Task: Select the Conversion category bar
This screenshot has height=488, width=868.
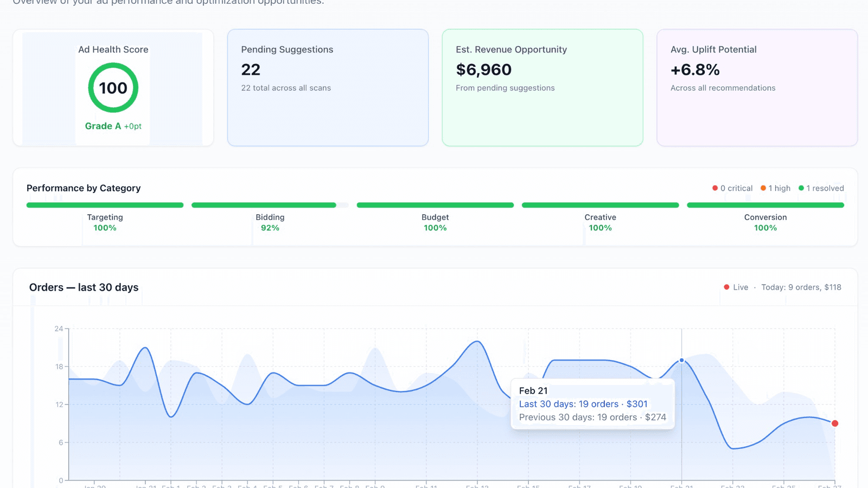Action: point(765,205)
